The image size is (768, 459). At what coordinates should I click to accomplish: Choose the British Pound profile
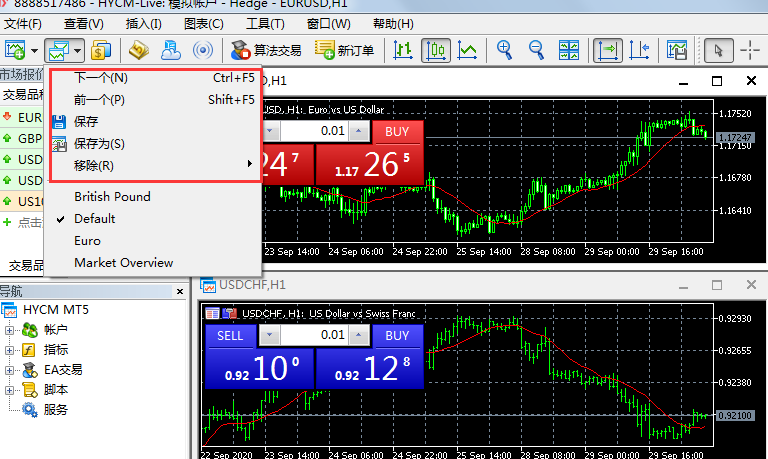click(x=111, y=196)
